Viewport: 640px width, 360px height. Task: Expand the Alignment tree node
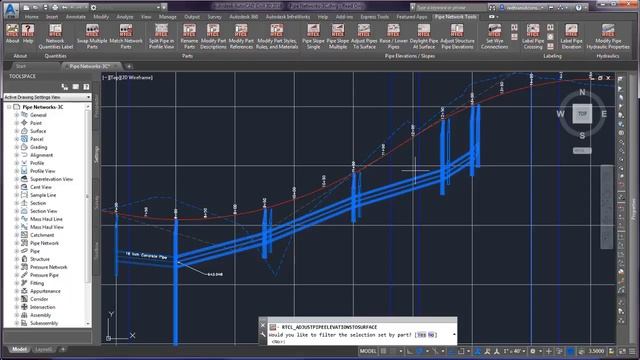coord(17,155)
